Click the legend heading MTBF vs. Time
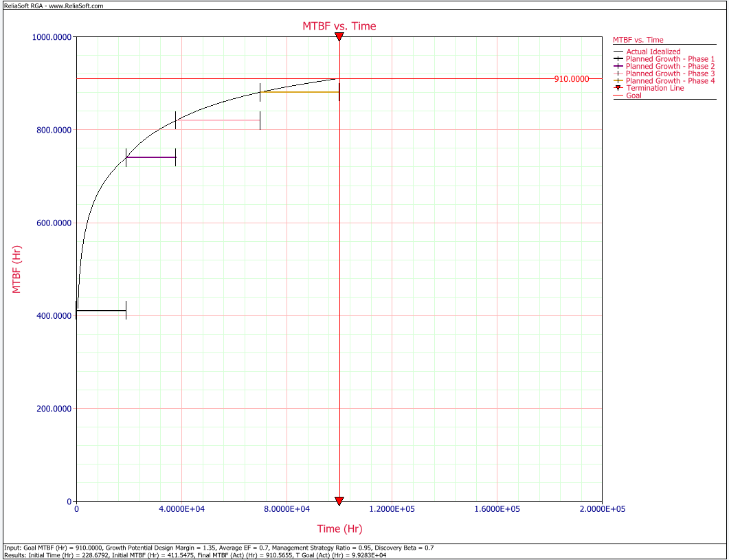Screen dimensions: 729x560 pos(638,40)
